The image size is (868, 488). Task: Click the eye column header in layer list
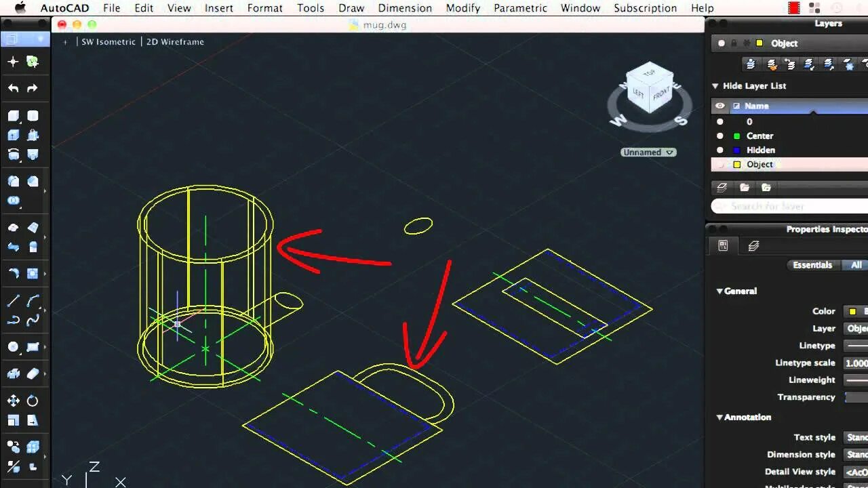point(720,106)
